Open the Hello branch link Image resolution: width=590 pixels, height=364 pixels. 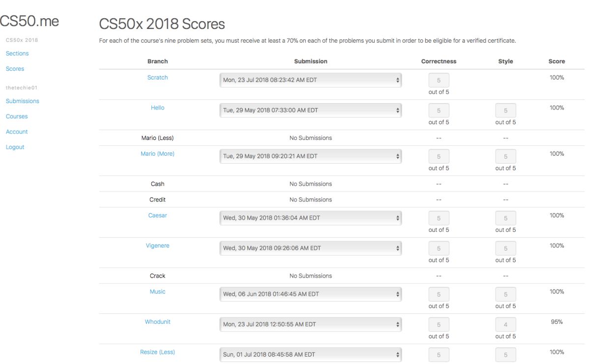[x=157, y=108]
